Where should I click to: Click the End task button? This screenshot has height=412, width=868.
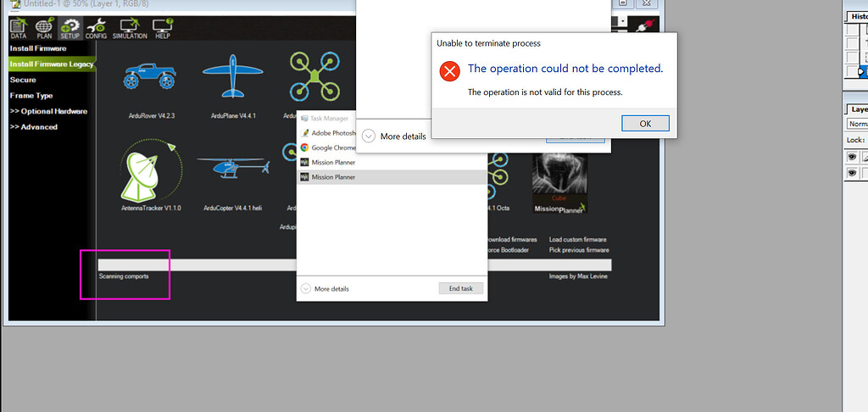(460, 288)
